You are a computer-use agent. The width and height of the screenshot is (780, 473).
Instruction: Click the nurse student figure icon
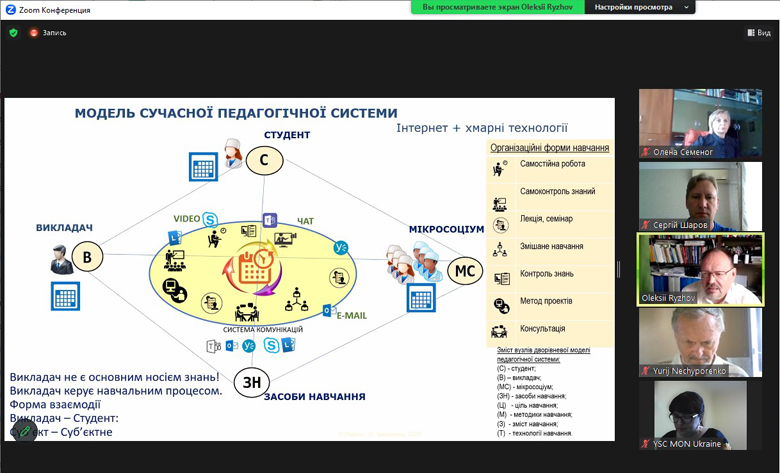233,152
